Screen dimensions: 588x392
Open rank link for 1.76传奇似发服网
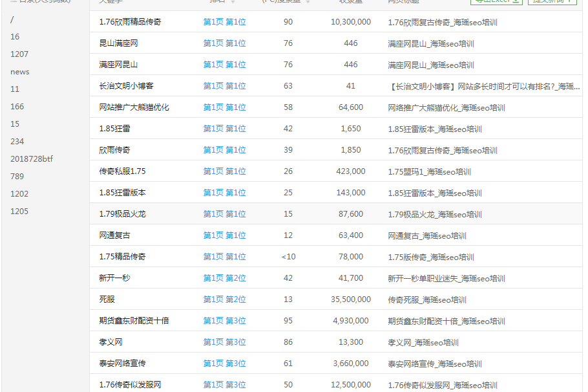click(x=225, y=384)
